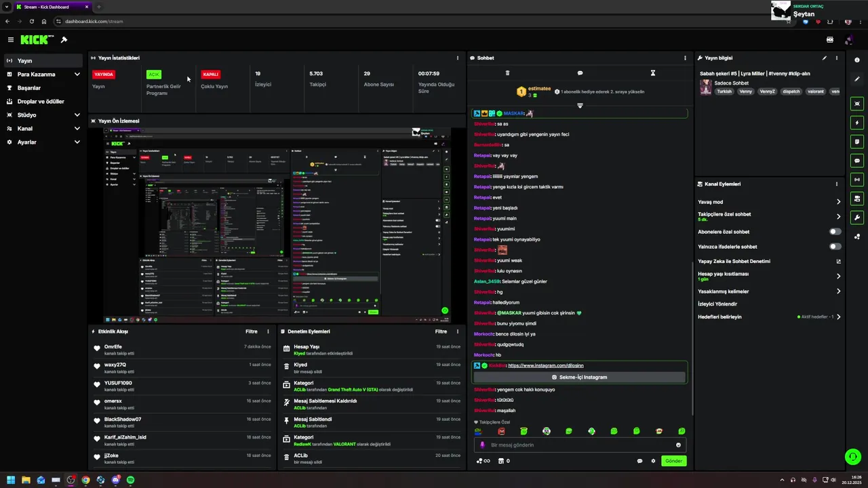
Task: Click the Mesaj Sabitlendi moderation entry
Action: [372, 423]
